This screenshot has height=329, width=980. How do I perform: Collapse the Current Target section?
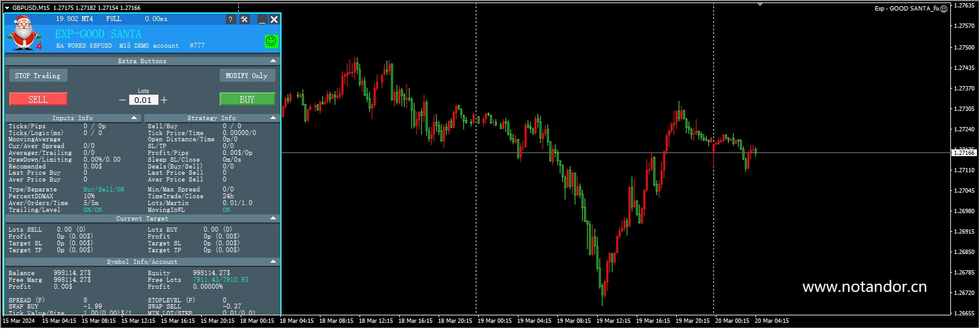pos(273,218)
